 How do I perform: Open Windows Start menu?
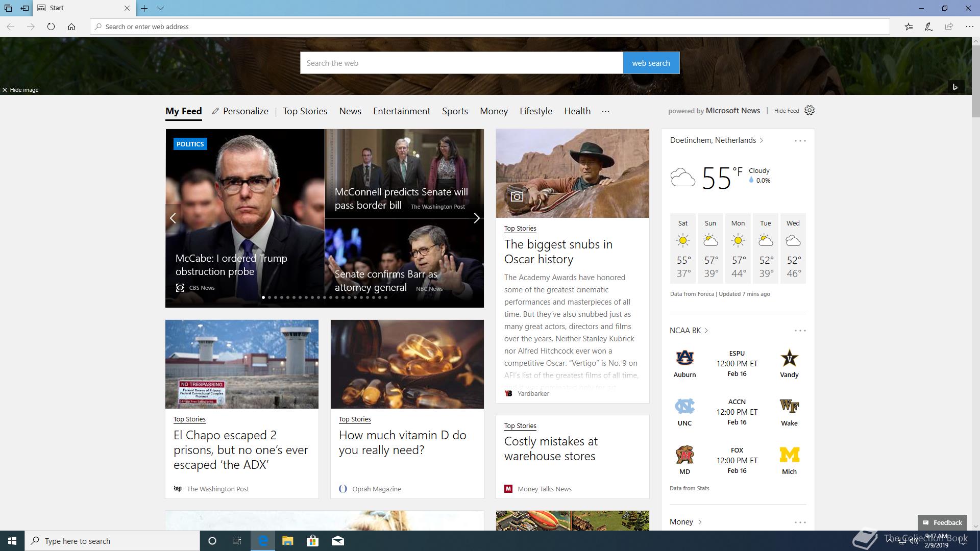(12, 541)
